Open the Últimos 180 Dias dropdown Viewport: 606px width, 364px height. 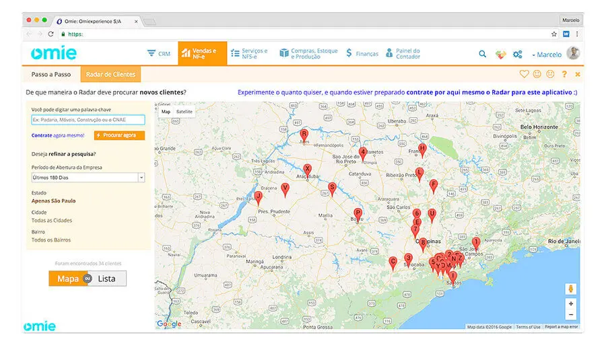click(x=88, y=178)
